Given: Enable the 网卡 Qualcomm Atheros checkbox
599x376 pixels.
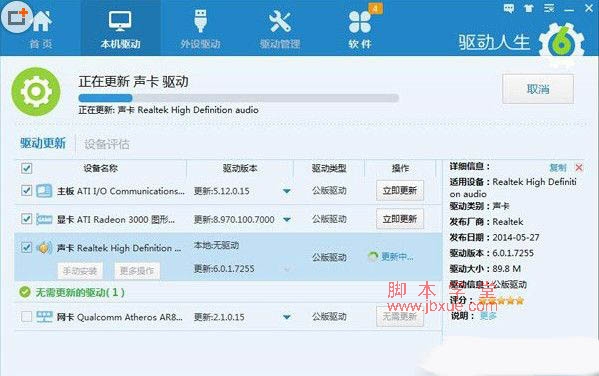Looking at the screenshot, I should tap(26, 316).
